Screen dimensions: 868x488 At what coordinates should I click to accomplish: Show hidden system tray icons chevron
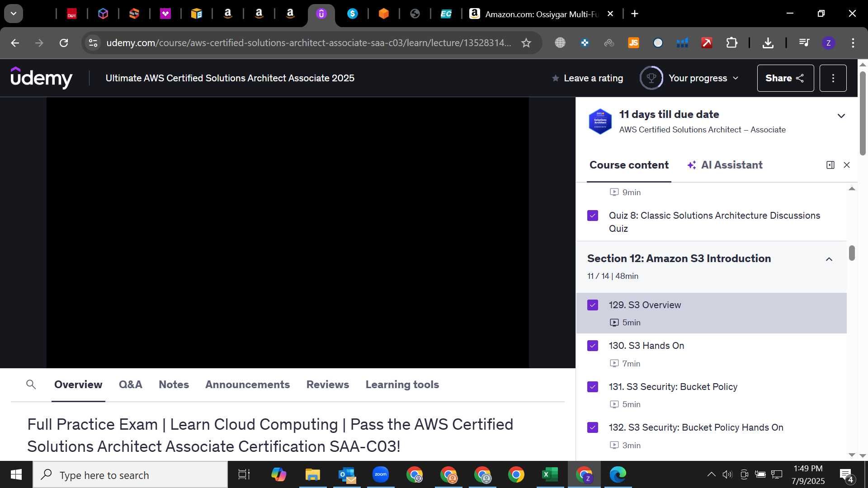711,474
